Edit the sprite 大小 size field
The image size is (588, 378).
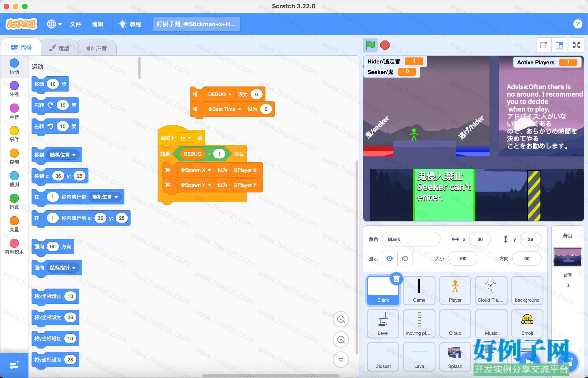click(462, 258)
